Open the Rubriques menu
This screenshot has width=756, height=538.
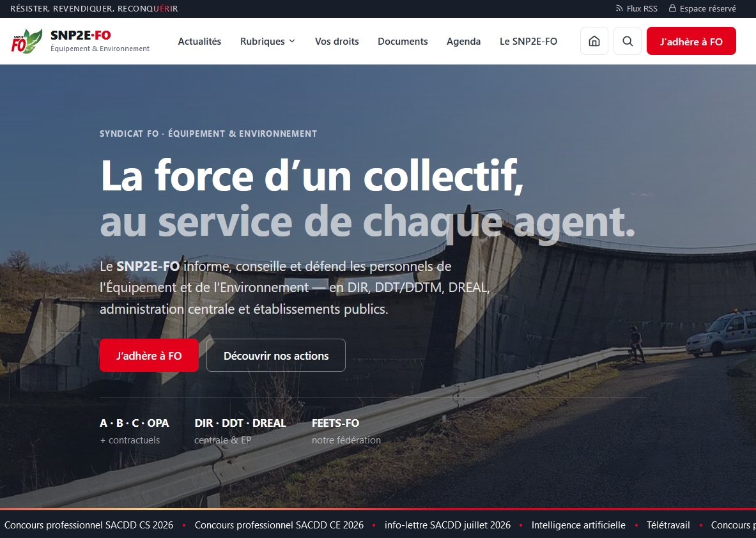coord(268,42)
